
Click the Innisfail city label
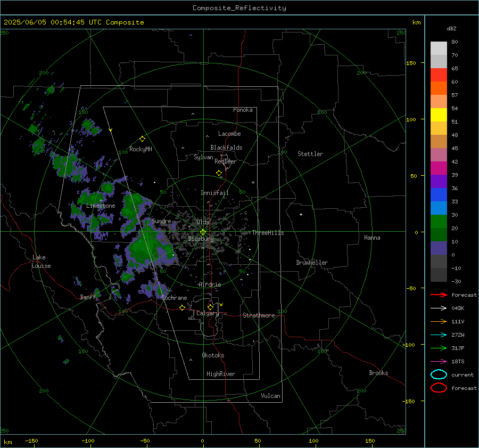point(214,193)
